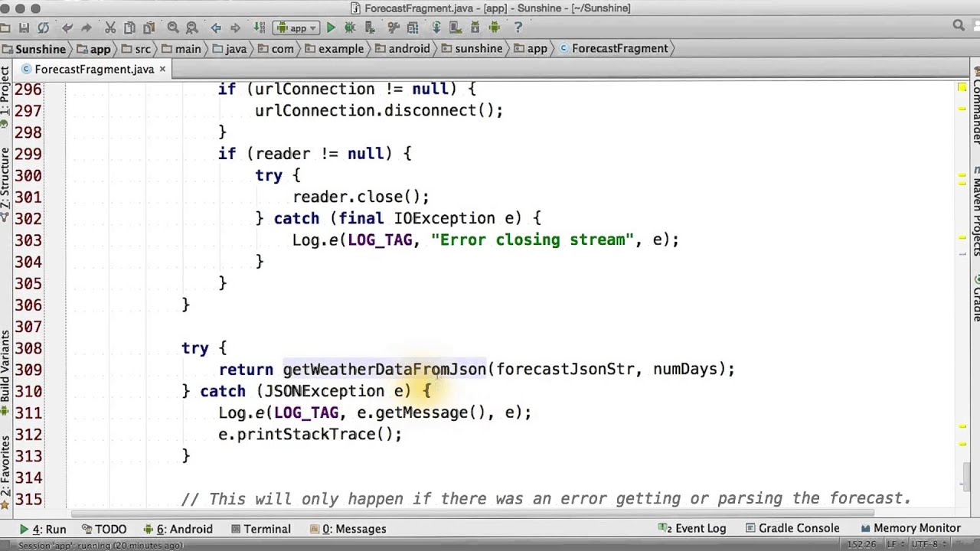This screenshot has height=551, width=980.
Task: Select the com breadcrumb package
Action: point(276,48)
